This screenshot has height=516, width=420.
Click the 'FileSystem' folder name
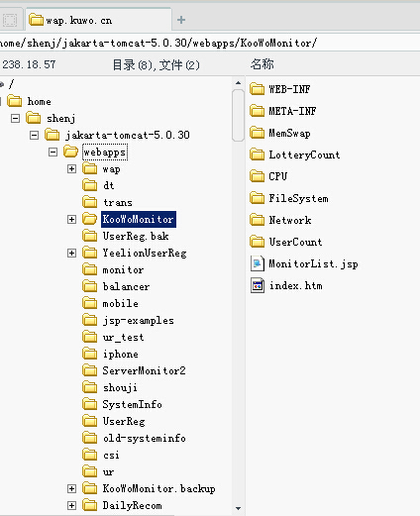tap(298, 198)
